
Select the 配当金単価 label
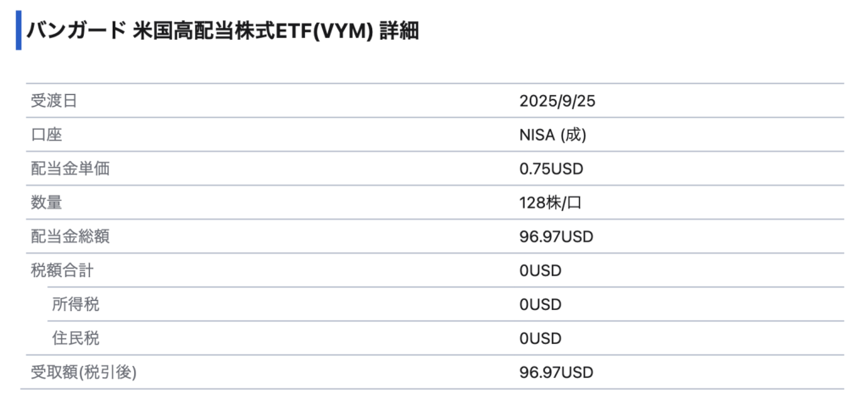[70, 169]
